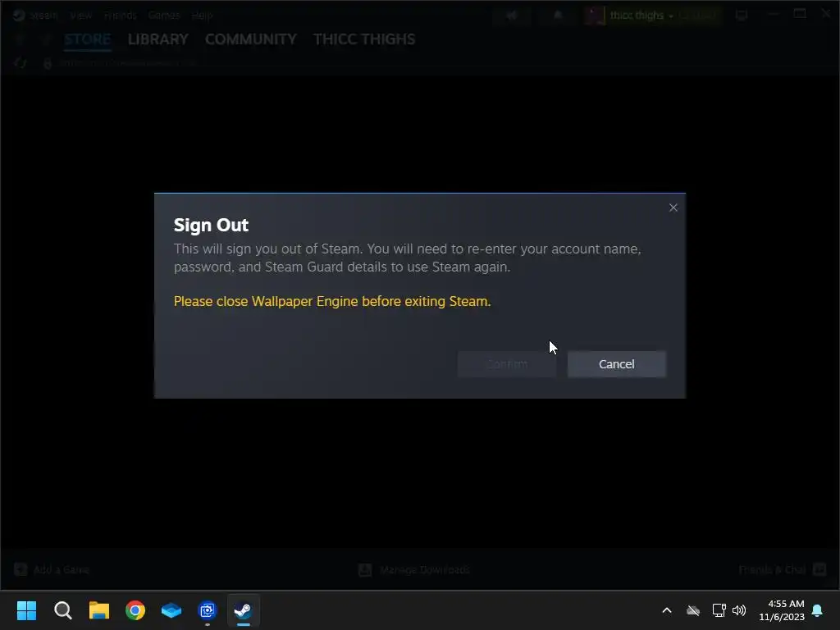
Task: Click the announcements megaphone icon
Action: coord(512,15)
